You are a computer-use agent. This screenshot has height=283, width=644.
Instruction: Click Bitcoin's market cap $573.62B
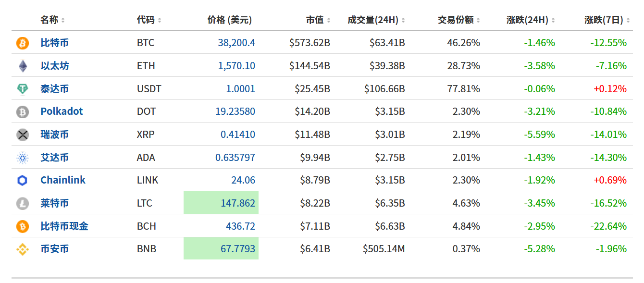(x=310, y=43)
